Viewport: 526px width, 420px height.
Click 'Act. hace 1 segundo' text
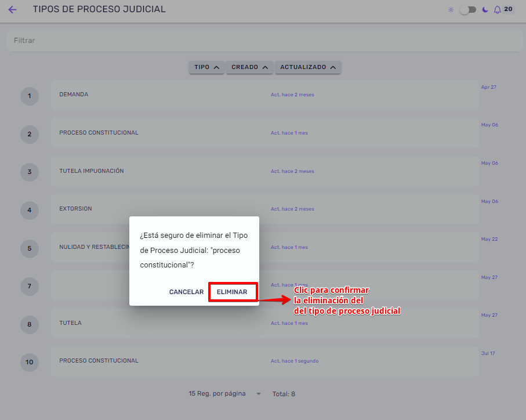click(295, 361)
